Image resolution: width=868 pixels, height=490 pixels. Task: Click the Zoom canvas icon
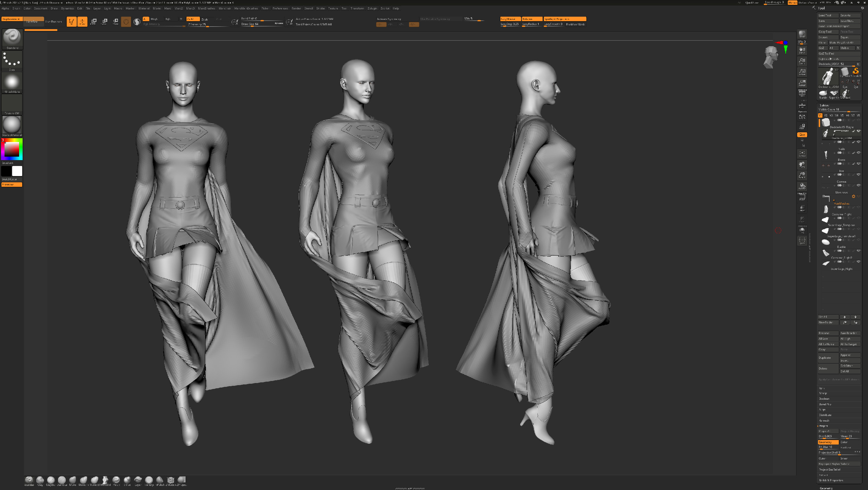point(802,61)
